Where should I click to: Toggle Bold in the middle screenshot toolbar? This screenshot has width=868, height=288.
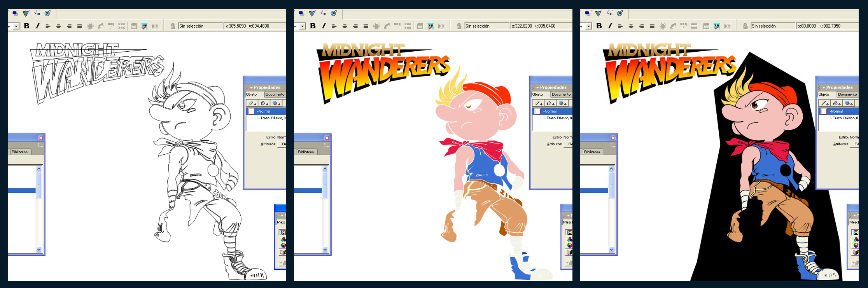click(x=313, y=26)
